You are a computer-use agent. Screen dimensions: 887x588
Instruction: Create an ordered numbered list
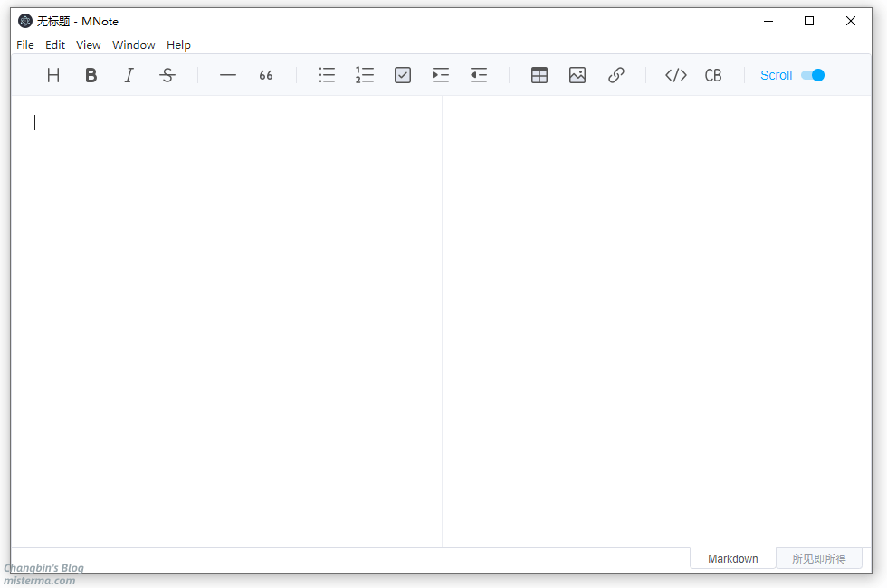[x=365, y=75]
